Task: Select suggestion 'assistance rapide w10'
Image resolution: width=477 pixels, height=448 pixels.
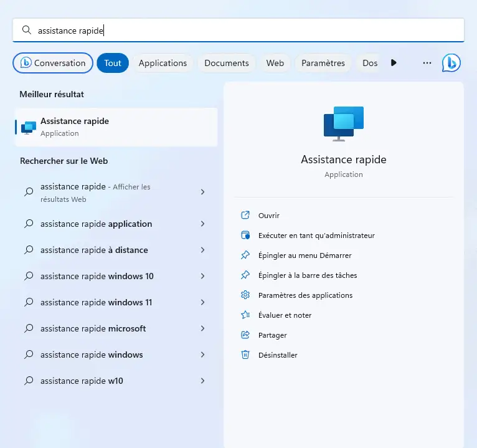Action: coord(116,381)
